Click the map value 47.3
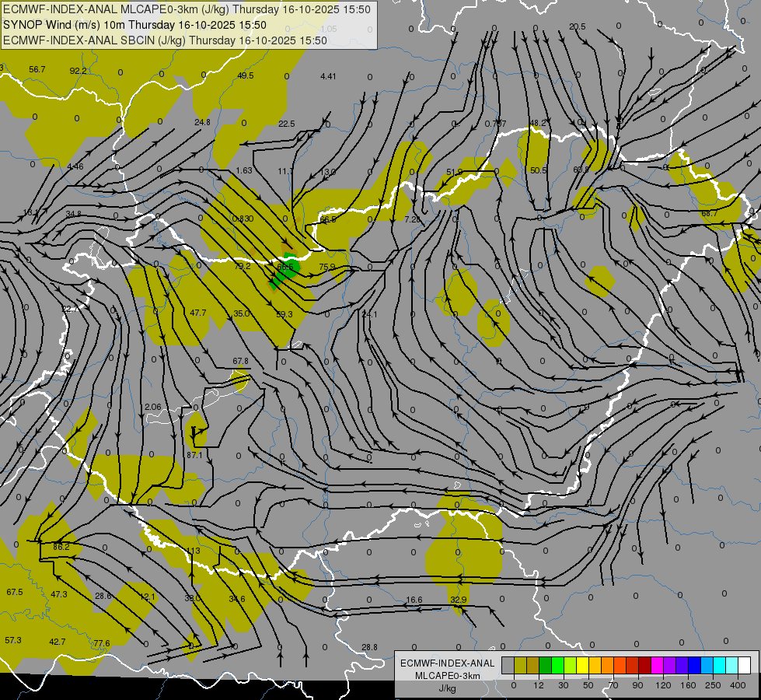Screen dimensions: 761x700 (59, 594)
